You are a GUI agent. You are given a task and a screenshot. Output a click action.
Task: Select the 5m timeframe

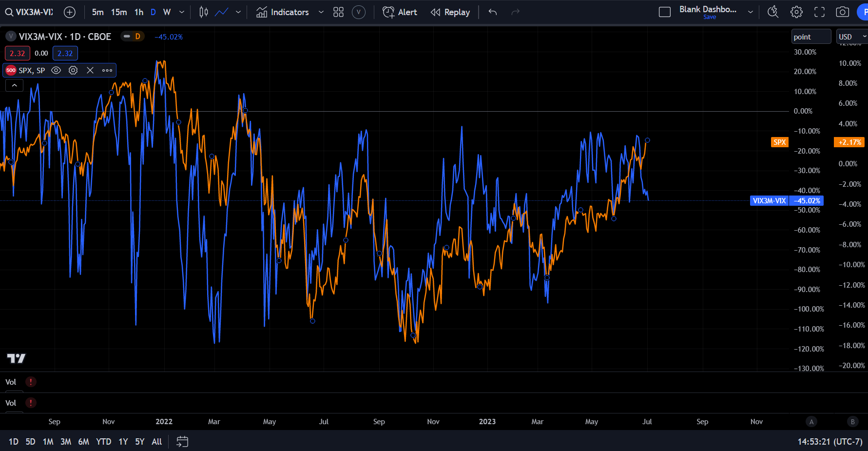(x=98, y=12)
